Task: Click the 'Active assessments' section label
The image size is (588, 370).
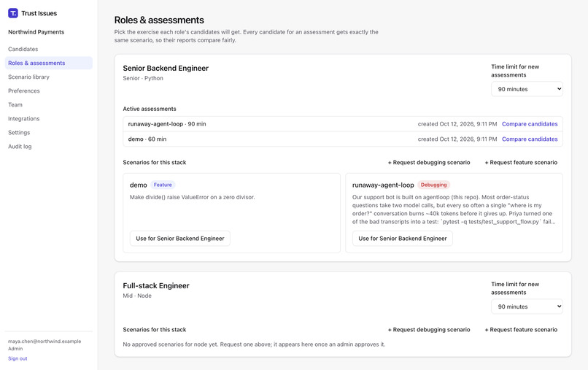Action: point(150,109)
